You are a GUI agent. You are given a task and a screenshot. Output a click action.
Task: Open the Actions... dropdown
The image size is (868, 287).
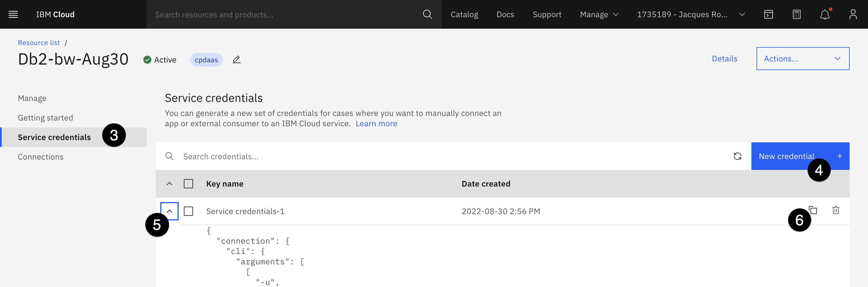click(x=803, y=59)
